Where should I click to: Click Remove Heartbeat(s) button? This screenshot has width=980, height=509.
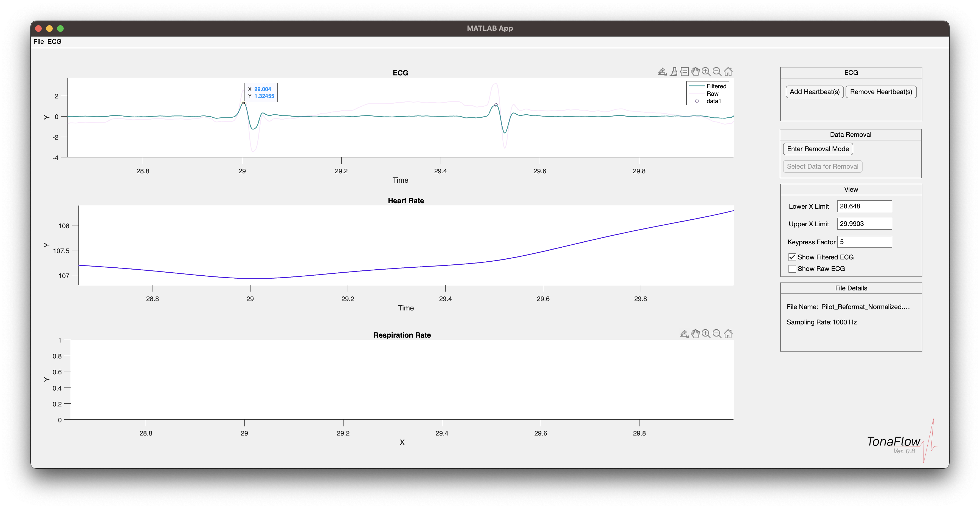[881, 92]
